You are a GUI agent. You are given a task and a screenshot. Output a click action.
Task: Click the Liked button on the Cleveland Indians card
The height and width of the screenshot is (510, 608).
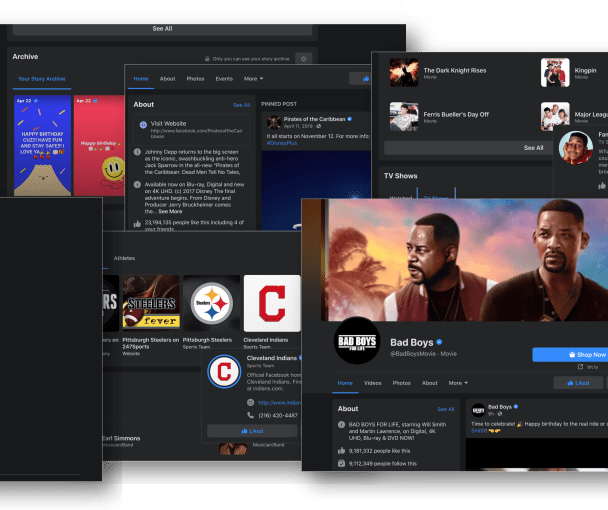pos(252,431)
